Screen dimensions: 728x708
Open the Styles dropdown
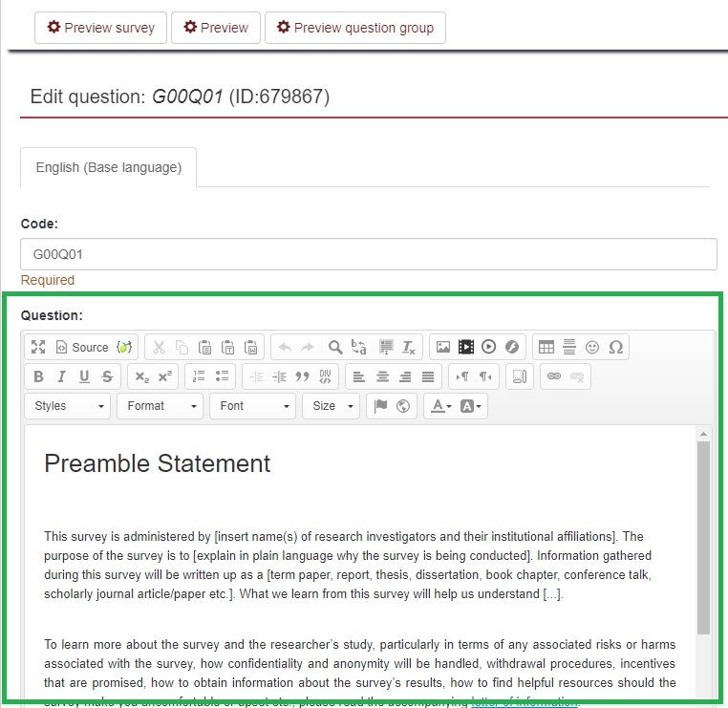68,406
